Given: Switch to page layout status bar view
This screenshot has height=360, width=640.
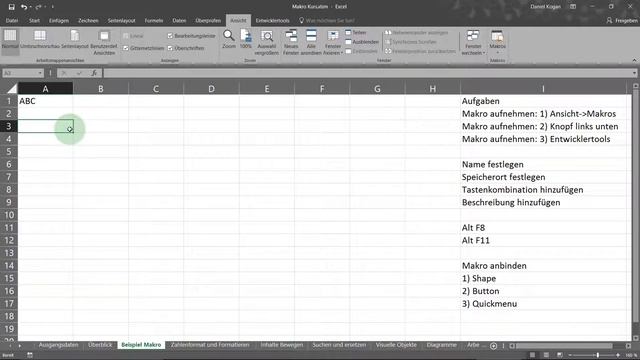Looking at the screenshot, I should point(546,355).
